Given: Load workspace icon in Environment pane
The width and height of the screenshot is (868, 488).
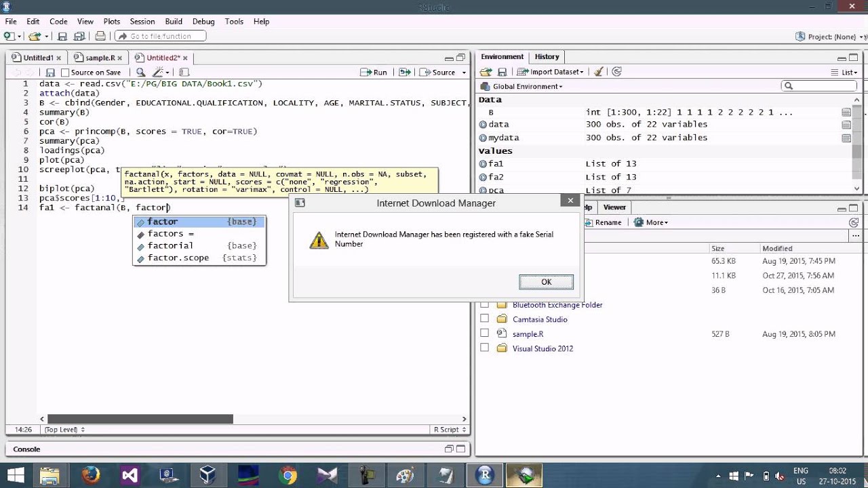Looking at the screenshot, I should pos(486,72).
